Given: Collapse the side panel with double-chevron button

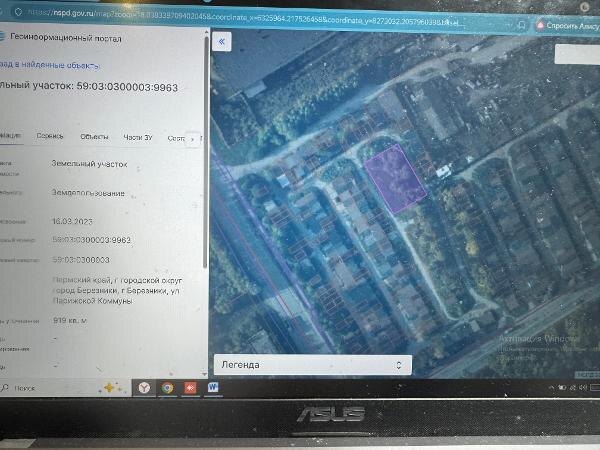Looking at the screenshot, I should click(222, 41).
